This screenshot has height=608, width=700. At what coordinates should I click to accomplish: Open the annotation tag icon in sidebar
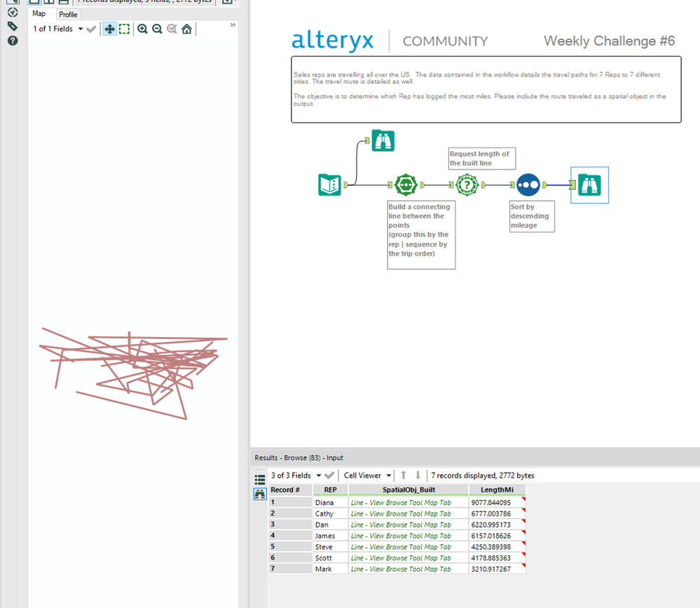click(x=13, y=27)
